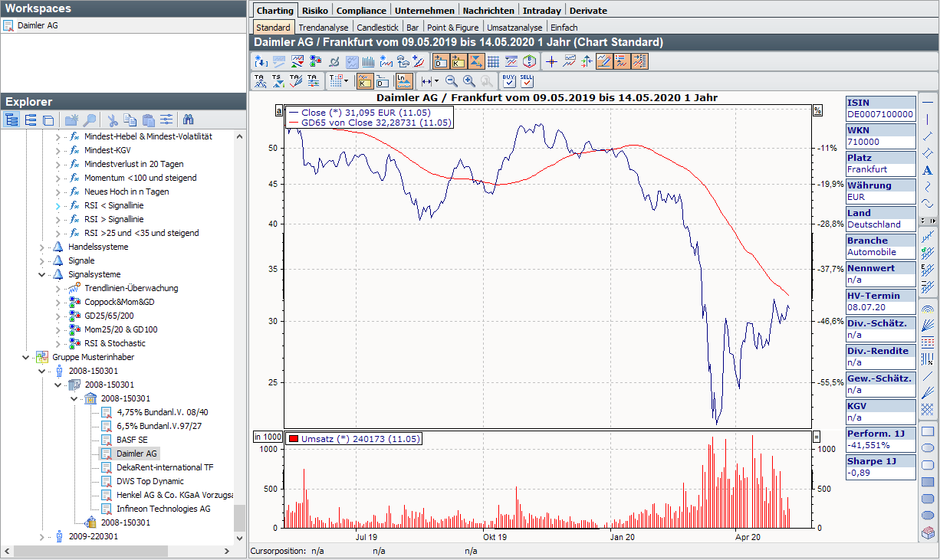Toggle the BUY signals checkbox button
940x560 pixels.
pyautogui.click(x=509, y=80)
